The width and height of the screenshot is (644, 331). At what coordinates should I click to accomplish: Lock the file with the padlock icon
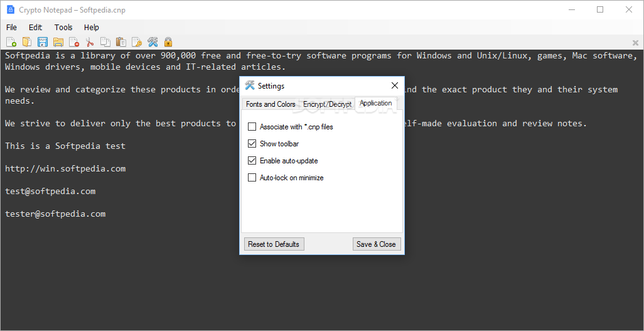(x=168, y=42)
